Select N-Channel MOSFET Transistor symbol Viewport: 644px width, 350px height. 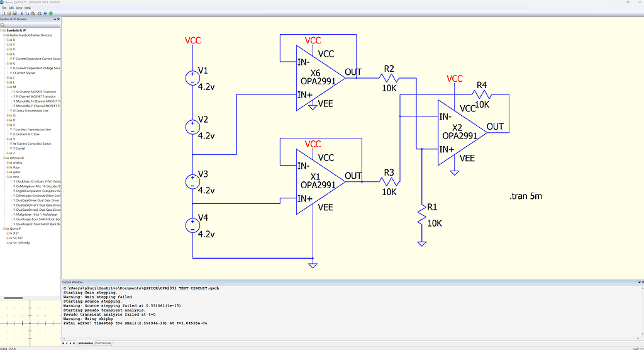click(x=36, y=92)
